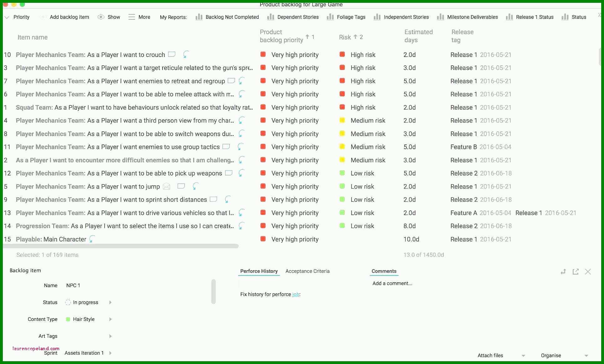Click comment icon on crouch story row
The width and height of the screenshot is (604, 364).
point(172,54)
